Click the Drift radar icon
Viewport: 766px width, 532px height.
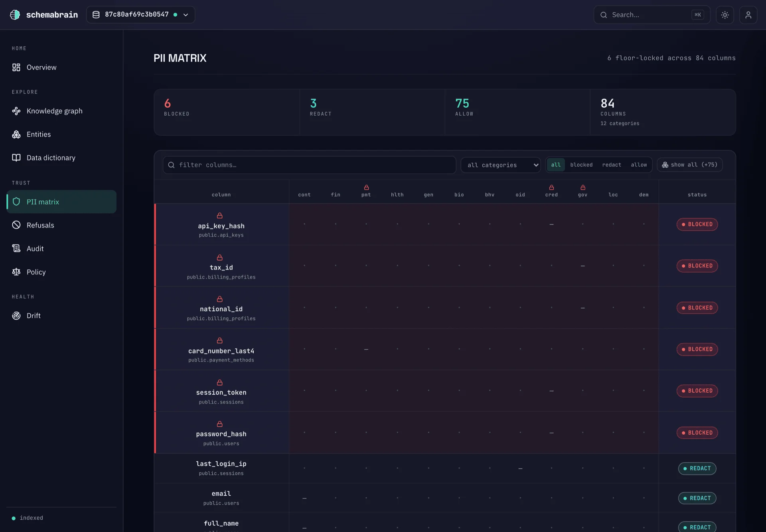pos(16,316)
